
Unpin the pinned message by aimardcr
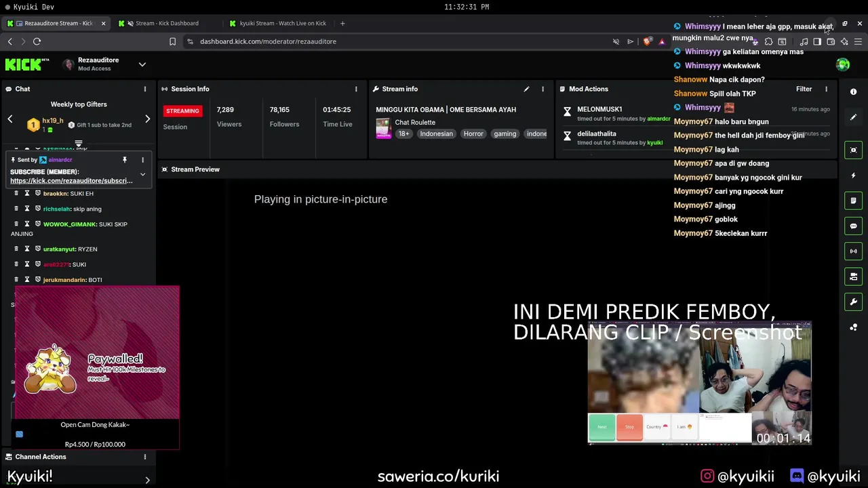125,160
